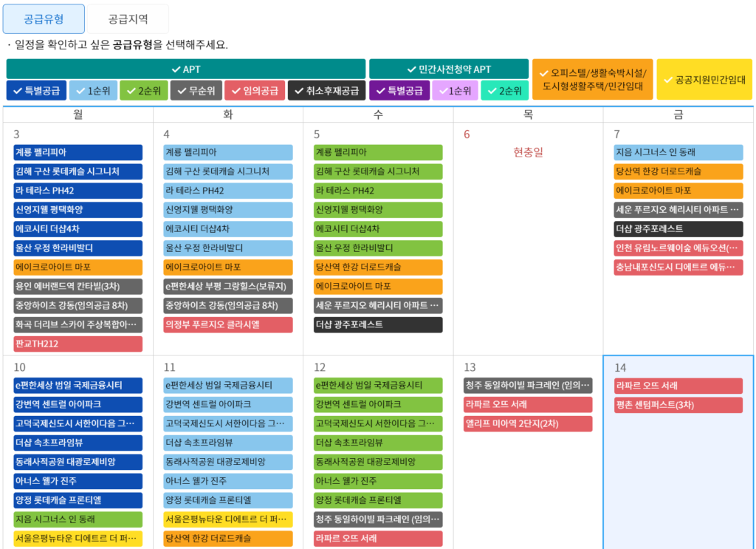Uncheck the light-blue APT 1순위 filter
The image size is (756, 549).
tap(94, 91)
